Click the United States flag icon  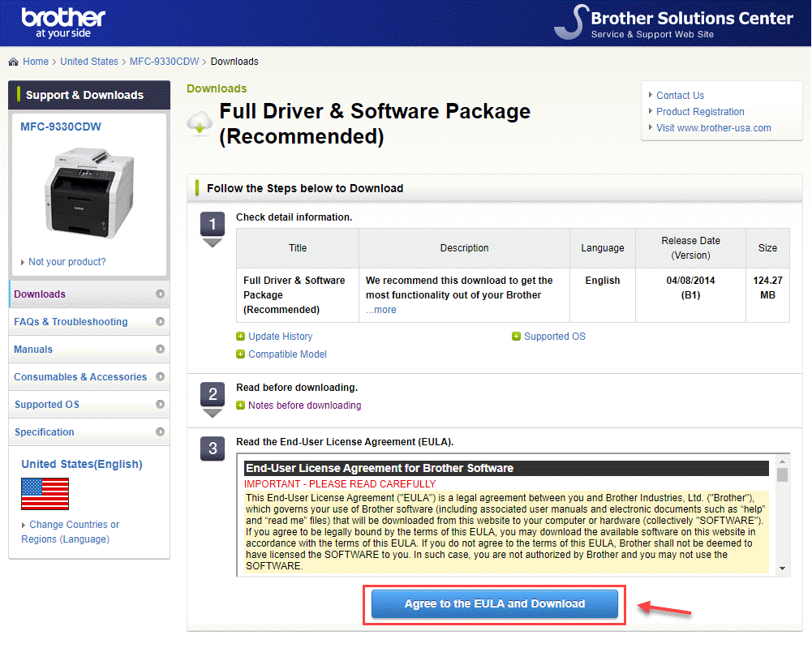click(45, 494)
